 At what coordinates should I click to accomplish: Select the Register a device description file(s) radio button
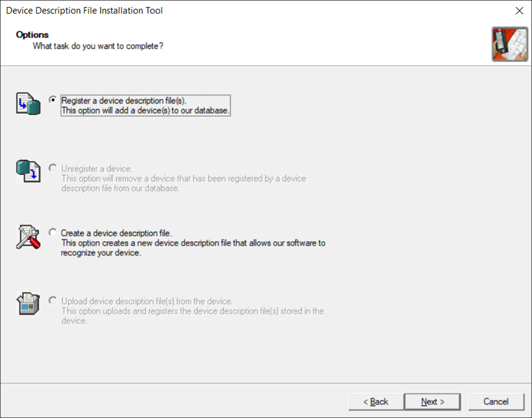53,100
